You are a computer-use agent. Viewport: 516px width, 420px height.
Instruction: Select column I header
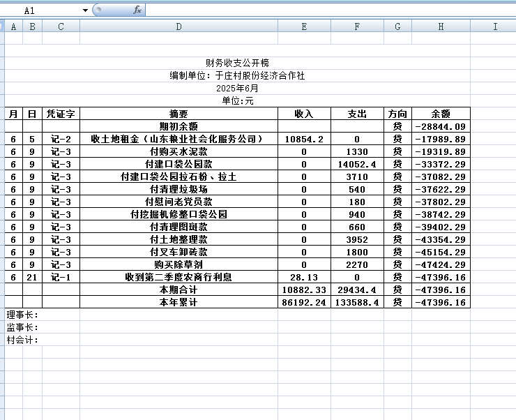click(494, 27)
